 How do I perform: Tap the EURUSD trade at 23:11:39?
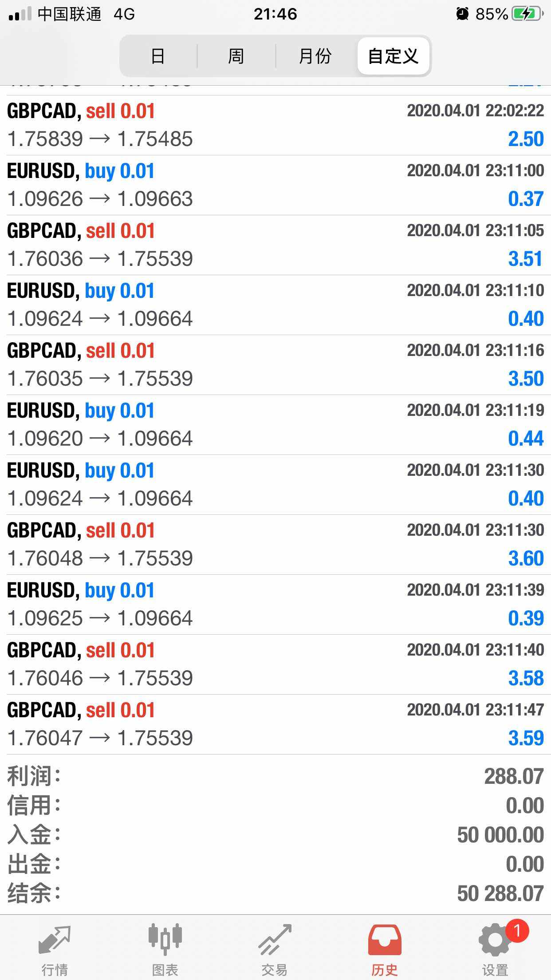pyautogui.click(x=275, y=605)
